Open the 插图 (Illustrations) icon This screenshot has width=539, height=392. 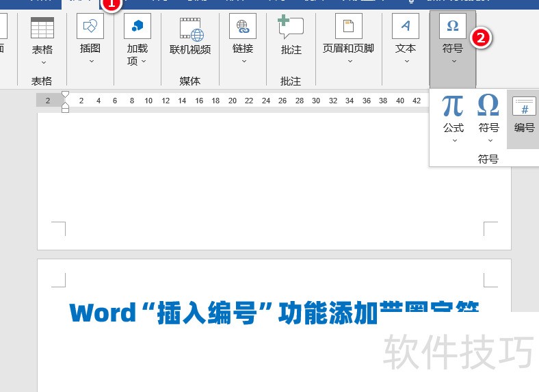click(x=90, y=26)
